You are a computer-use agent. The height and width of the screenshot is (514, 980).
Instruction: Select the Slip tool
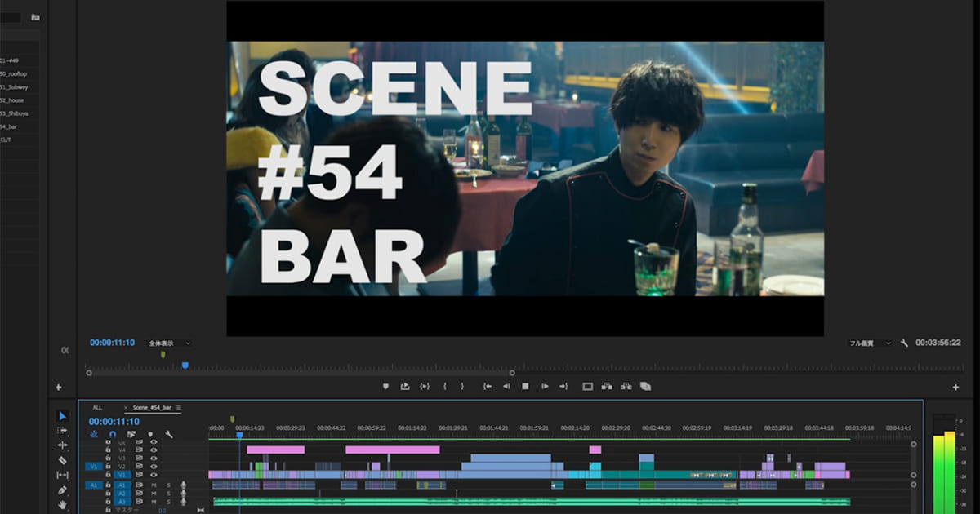pyautogui.click(x=62, y=475)
